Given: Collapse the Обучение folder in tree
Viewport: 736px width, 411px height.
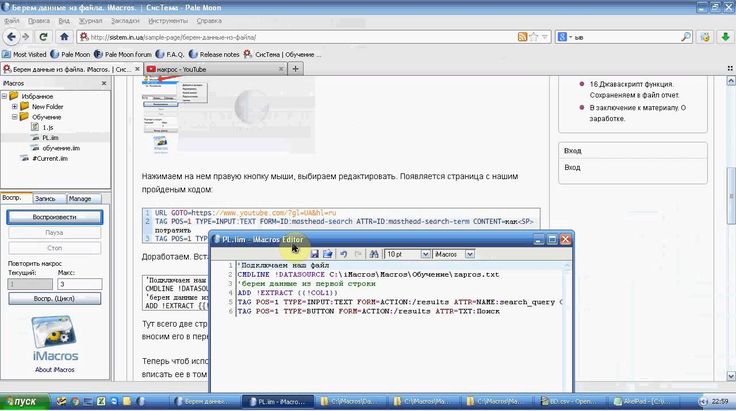Looking at the screenshot, I should 15,116.
